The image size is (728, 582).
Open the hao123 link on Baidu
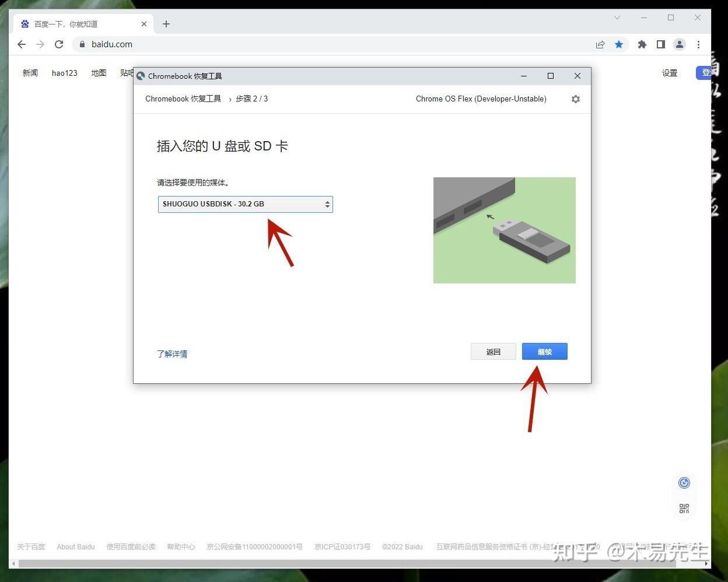tap(65, 73)
